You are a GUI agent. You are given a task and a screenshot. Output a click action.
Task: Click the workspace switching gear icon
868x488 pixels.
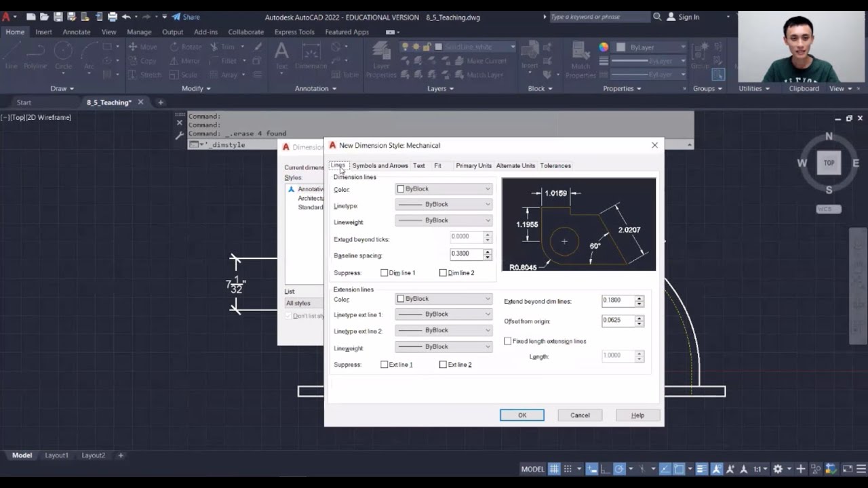point(778,469)
